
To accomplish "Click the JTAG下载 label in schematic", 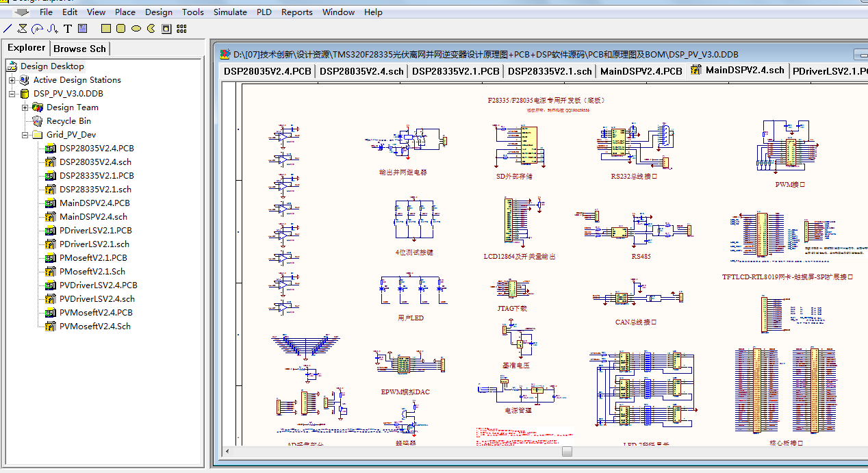I will (512, 308).
